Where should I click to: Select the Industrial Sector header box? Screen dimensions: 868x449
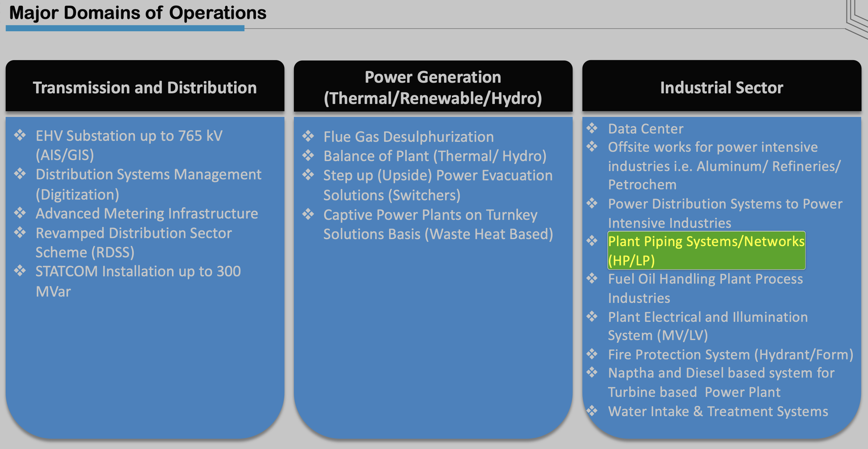click(722, 87)
